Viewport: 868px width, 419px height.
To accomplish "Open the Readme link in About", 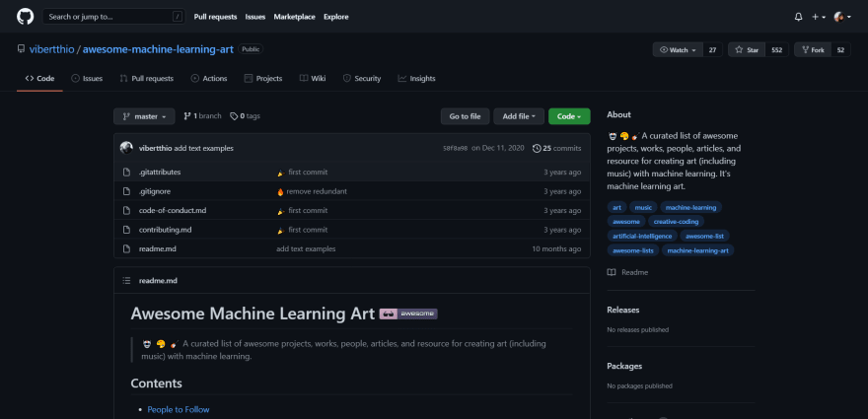I will pyautogui.click(x=627, y=272).
